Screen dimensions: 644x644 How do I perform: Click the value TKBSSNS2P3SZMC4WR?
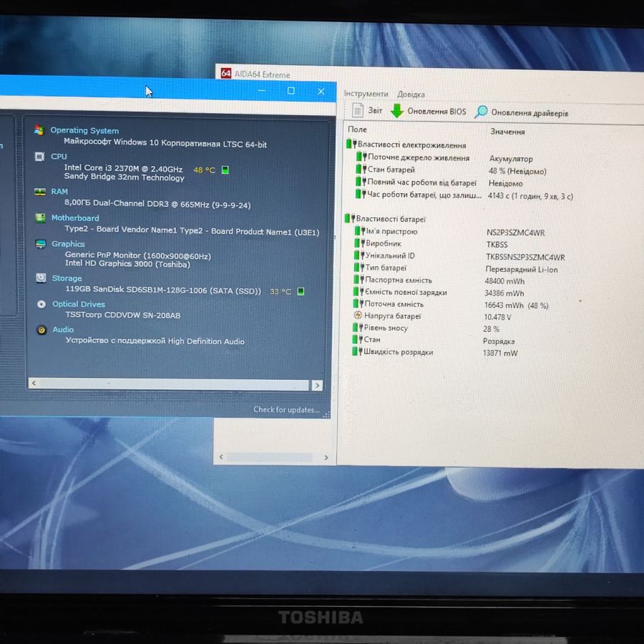click(525, 257)
